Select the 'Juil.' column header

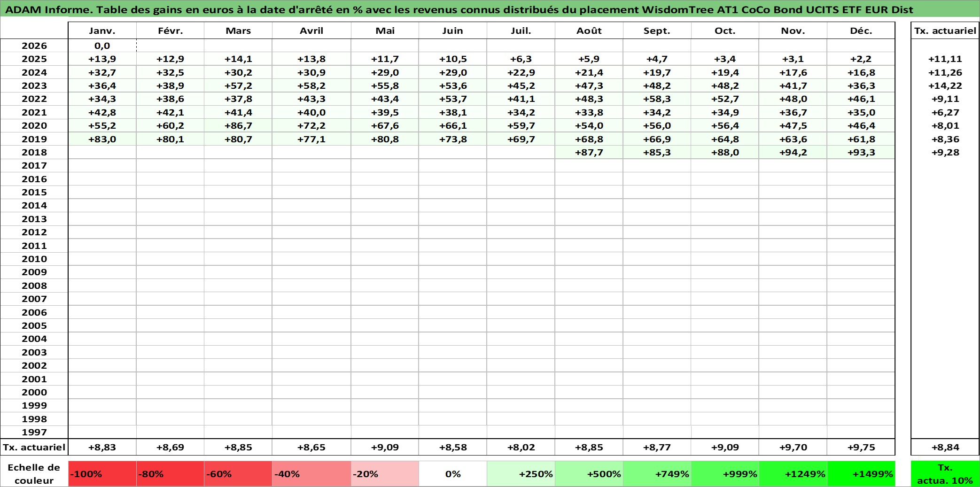pos(521,31)
